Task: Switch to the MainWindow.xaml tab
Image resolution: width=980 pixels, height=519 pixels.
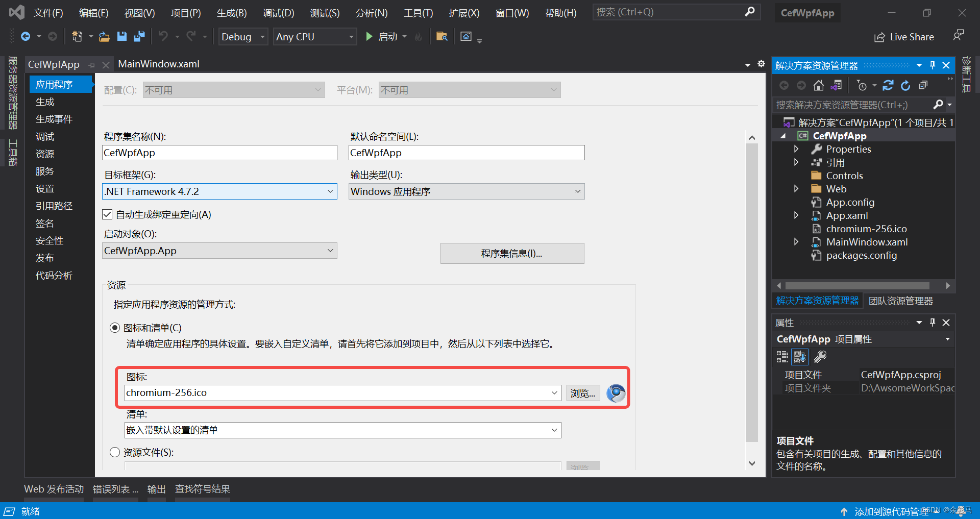Action: pyautogui.click(x=158, y=64)
